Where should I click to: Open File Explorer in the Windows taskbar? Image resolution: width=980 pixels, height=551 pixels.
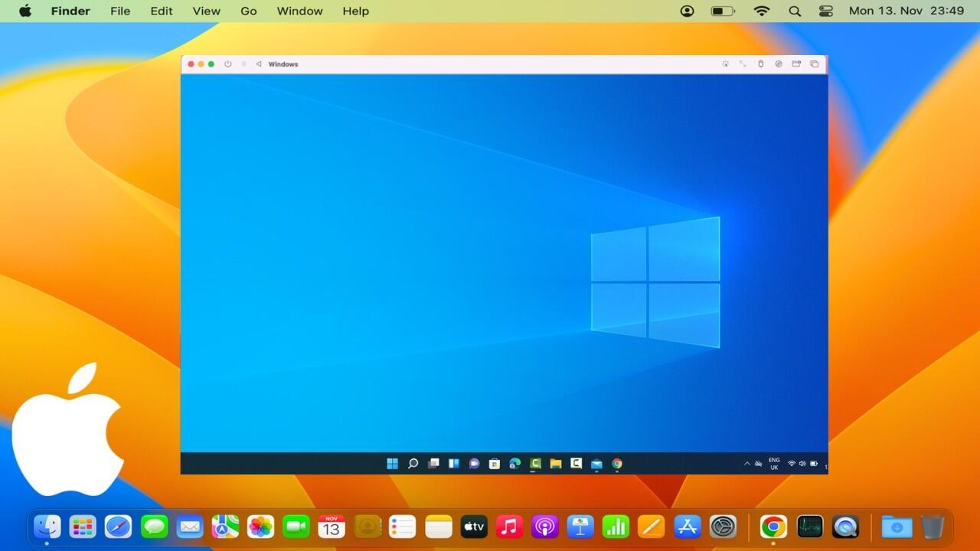[x=556, y=464]
